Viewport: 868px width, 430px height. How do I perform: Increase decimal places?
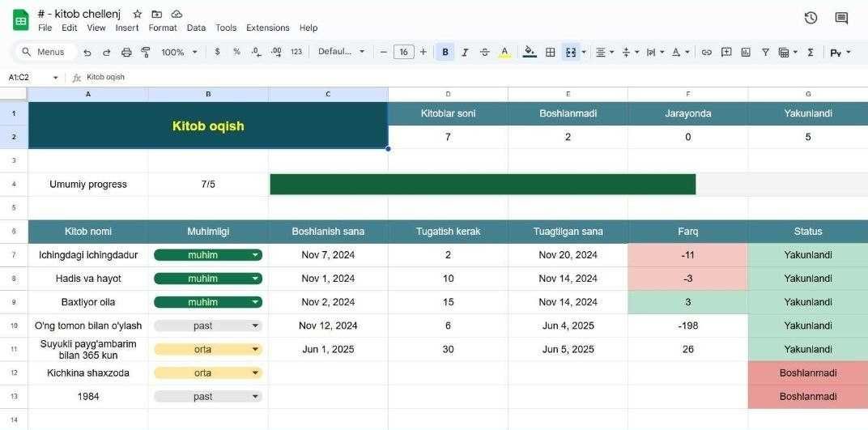(276, 52)
